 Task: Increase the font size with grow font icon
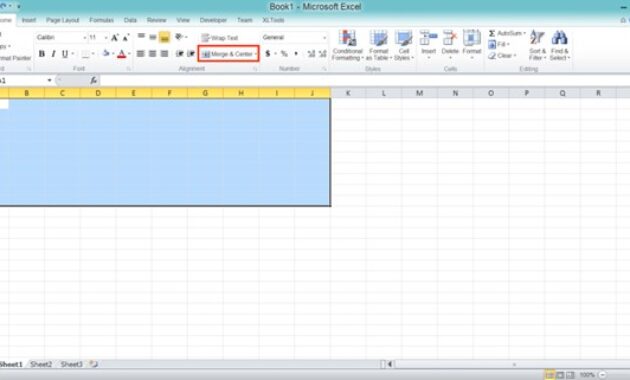pos(115,38)
